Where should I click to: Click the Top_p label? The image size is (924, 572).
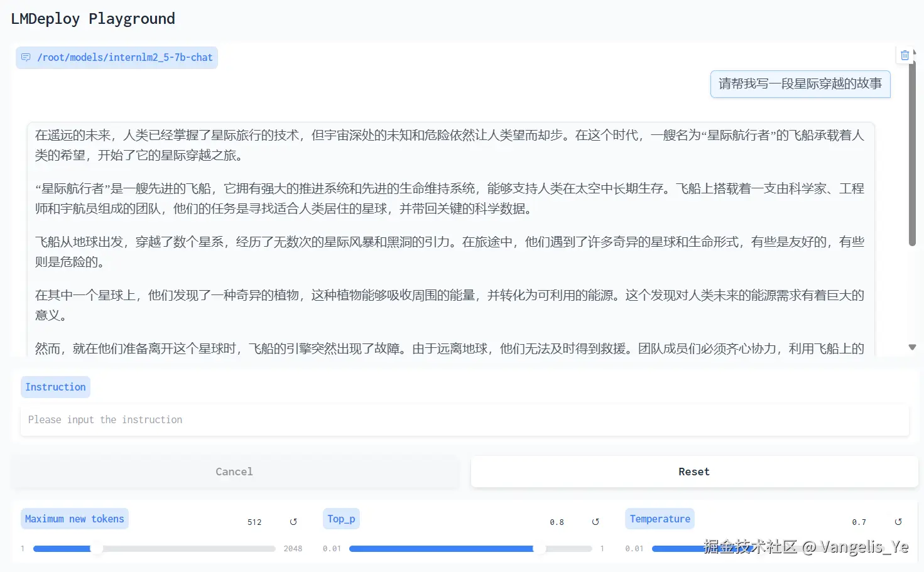(x=341, y=519)
